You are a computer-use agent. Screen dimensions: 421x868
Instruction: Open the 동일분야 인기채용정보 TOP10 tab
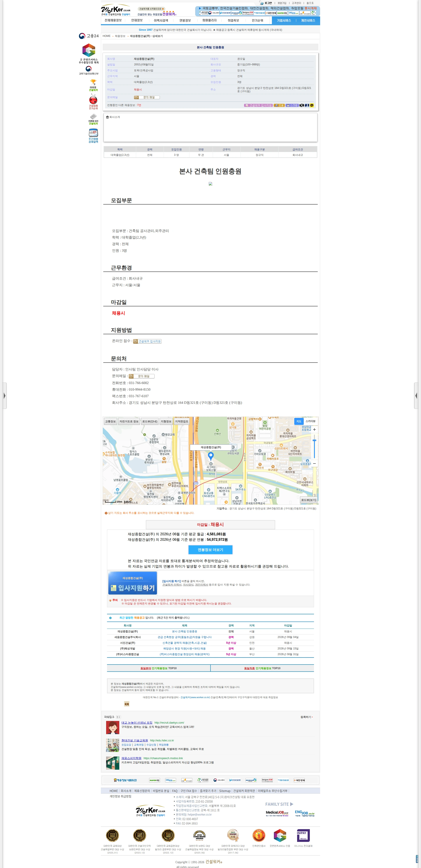(159, 668)
